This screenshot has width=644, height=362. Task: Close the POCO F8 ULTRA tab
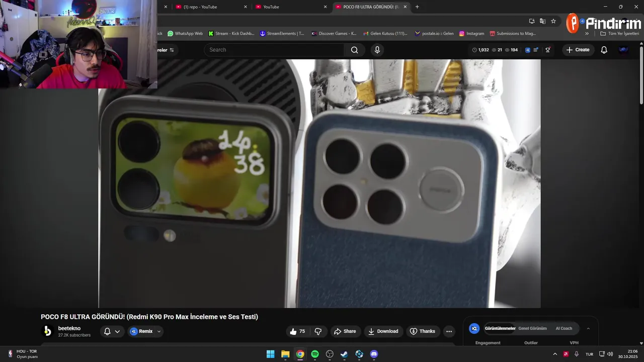point(405,7)
